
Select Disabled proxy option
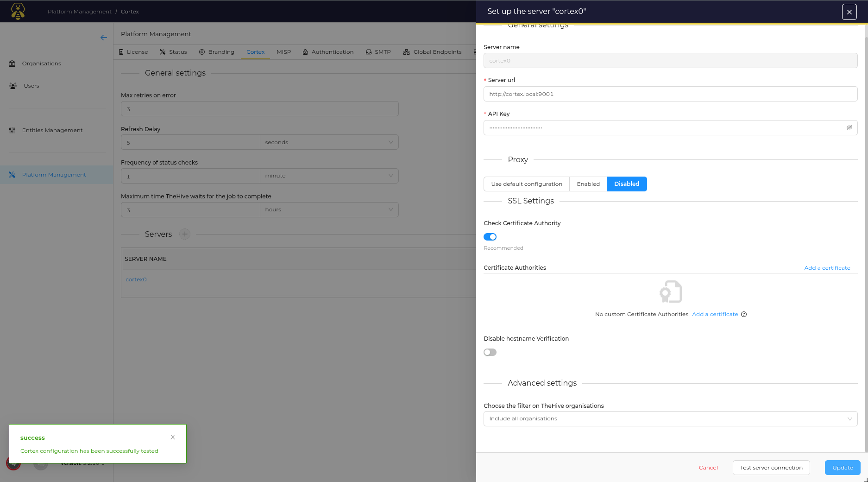pos(627,184)
